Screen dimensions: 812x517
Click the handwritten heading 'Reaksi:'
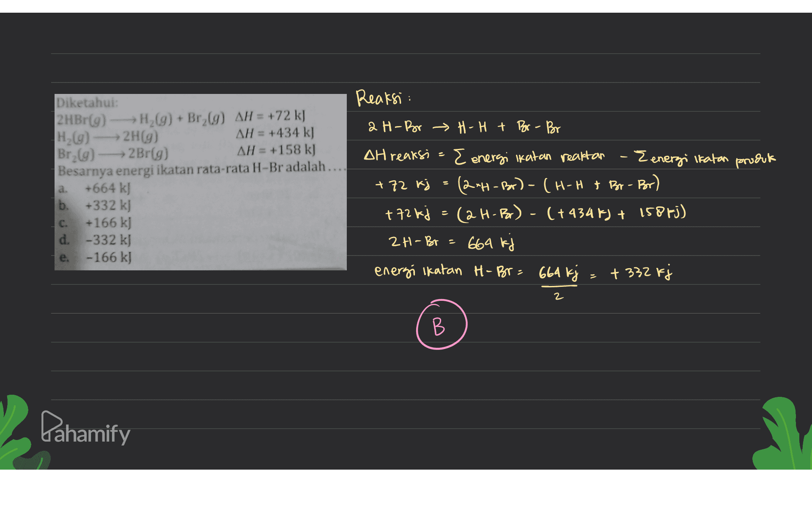[x=383, y=98]
